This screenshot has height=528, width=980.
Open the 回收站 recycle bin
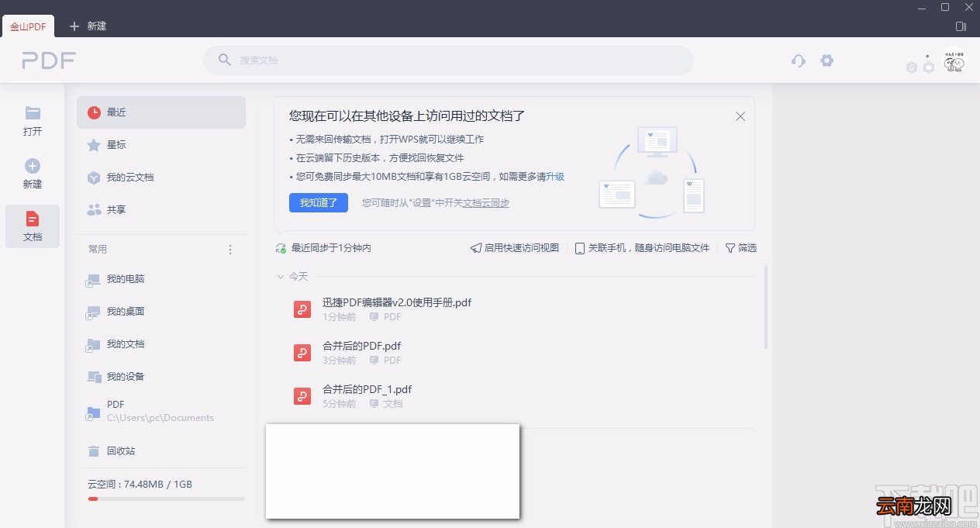tap(161, 450)
